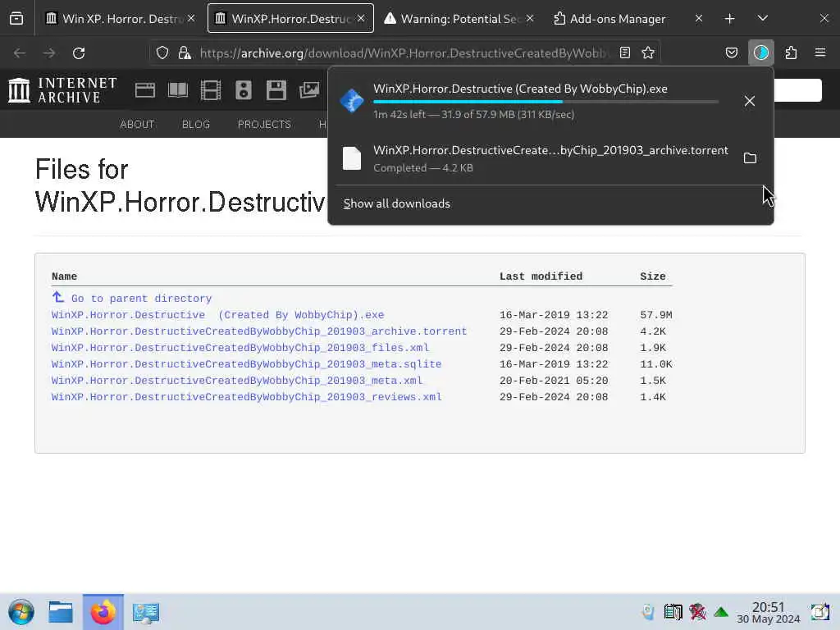The image size is (840, 630).
Task: Save page to Pocket
Action: (731, 52)
